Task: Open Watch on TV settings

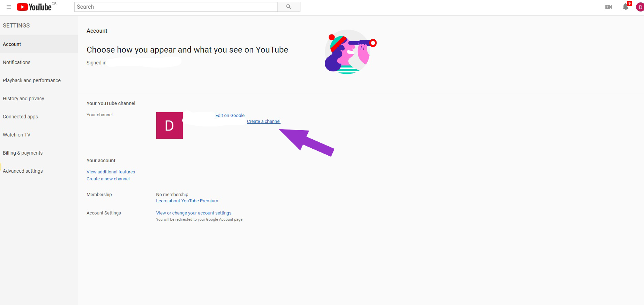Action: click(x=39, y=135)
